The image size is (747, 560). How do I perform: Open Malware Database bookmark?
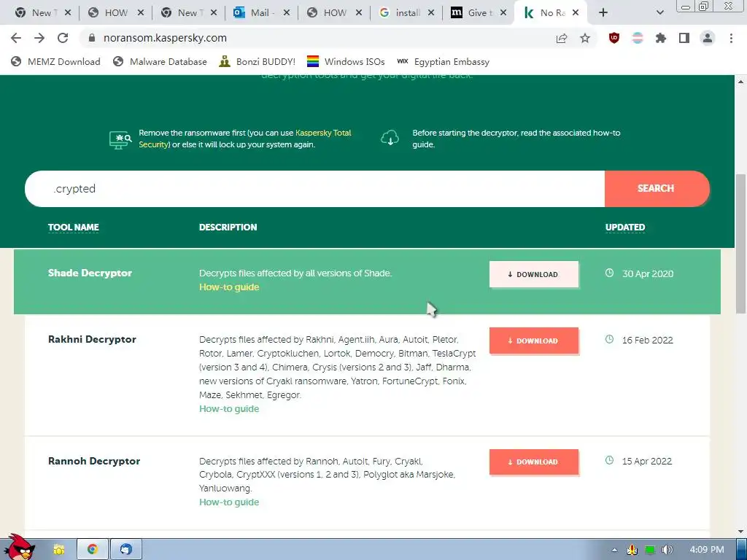tap(160, 62)
